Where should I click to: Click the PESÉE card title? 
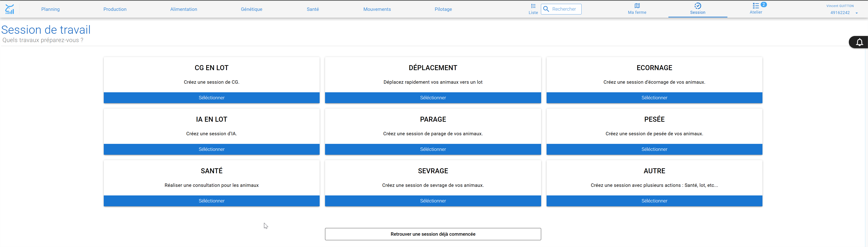point(654,119)
